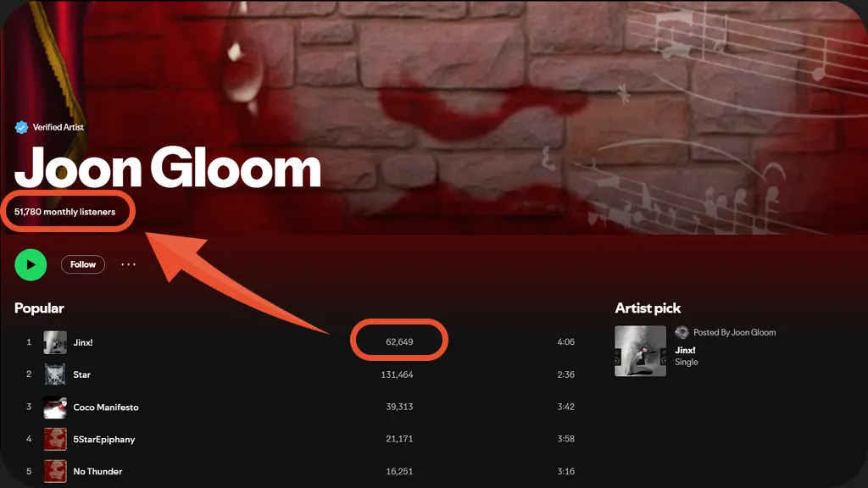The height and width of the screenshot is (488, 868).
Task: Follow the artist Joon Gloom
Action: coord(82,264)
